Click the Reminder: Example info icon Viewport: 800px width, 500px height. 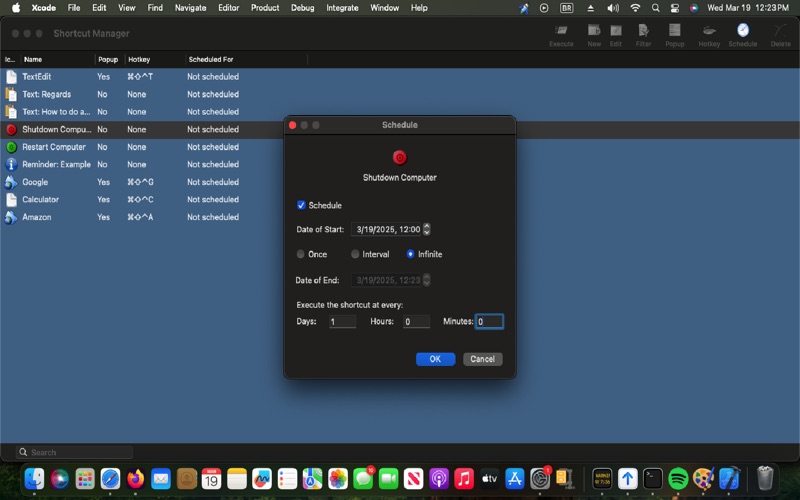click(x=11, y=164)
